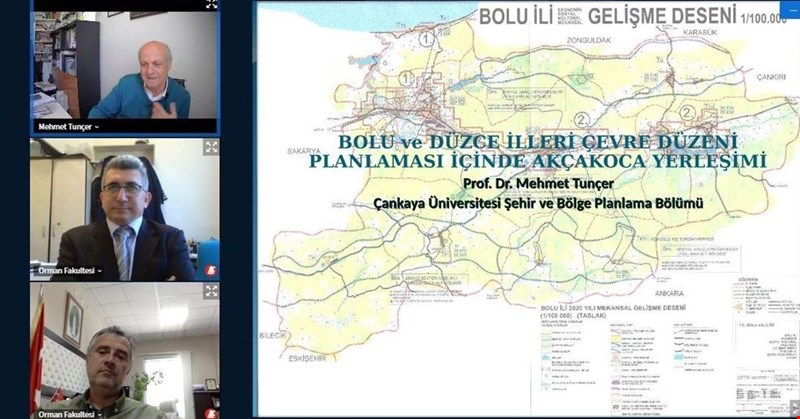Open the Mehmet Tunçer name dropdown
This screenshot has height=419, width=800.
[68, 127]
